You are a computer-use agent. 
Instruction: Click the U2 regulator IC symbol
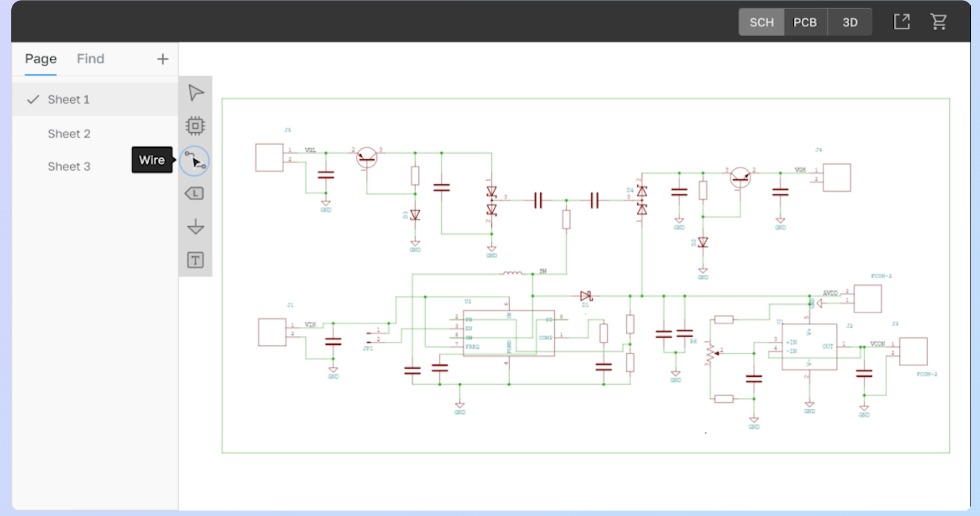coord(508,333)
